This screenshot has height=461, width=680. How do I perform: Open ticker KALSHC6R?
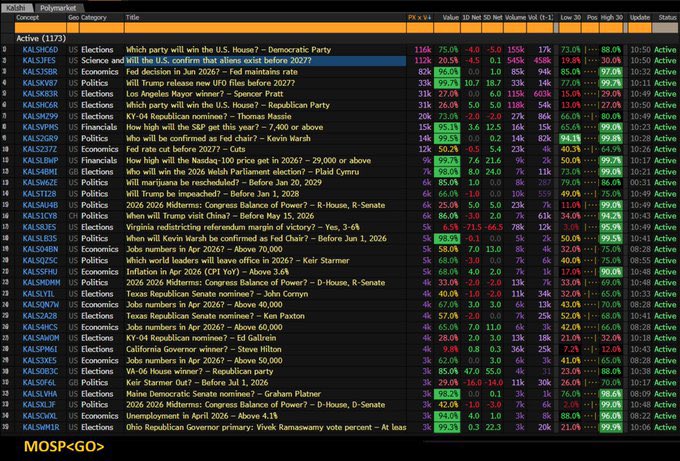pos(39,105)
